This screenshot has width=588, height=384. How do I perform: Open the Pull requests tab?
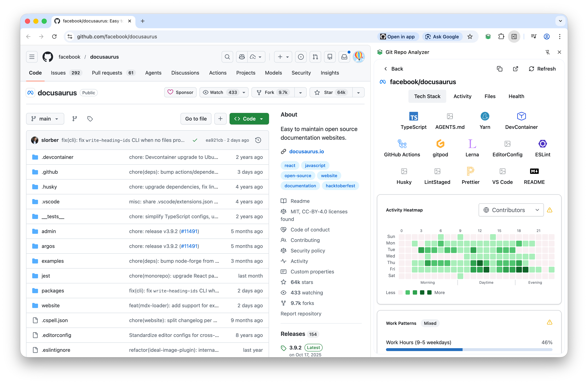pos(107,73)
